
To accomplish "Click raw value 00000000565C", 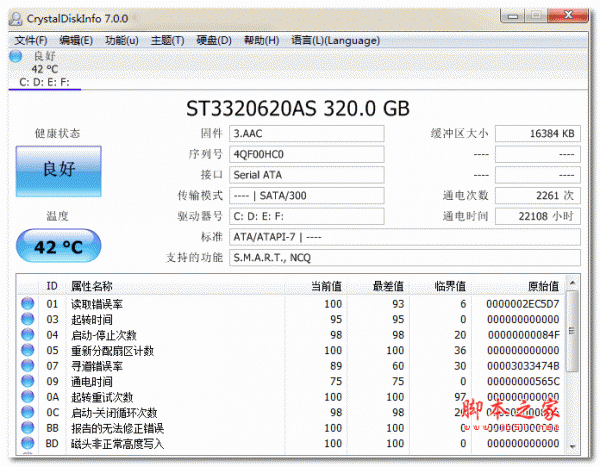I will tap(523, 381).
